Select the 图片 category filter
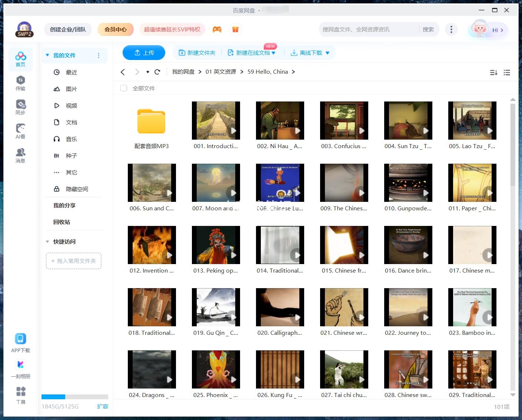 70,89
